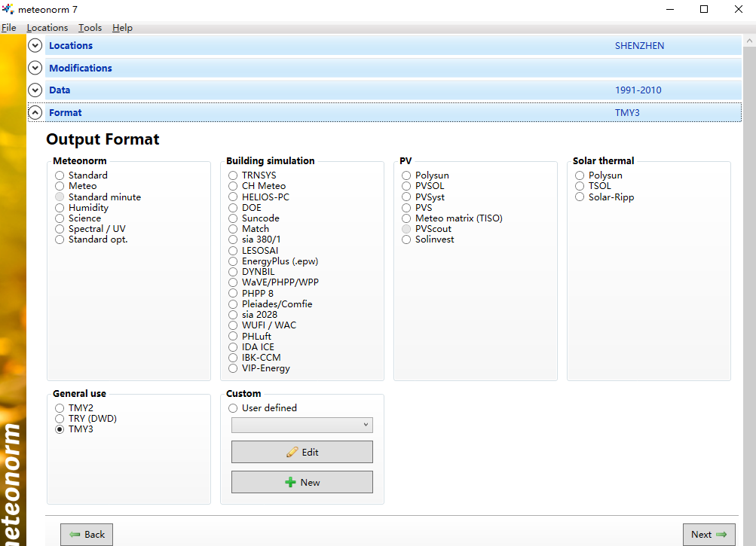Open the Tools menu
Viewport: 756px width, 546px height.
(90, 28)
